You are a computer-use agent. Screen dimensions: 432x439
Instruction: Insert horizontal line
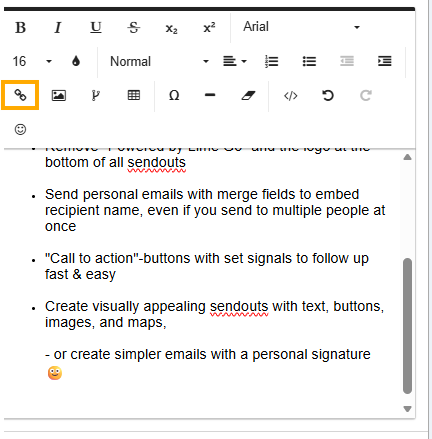(x=210, y=95)
